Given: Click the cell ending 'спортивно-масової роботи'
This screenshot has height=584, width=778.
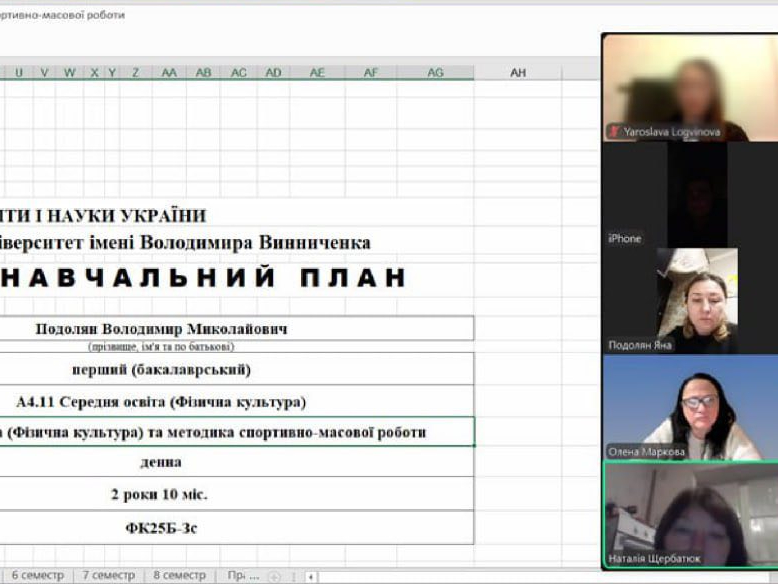Looking at the screenshot, I should 237,432.
